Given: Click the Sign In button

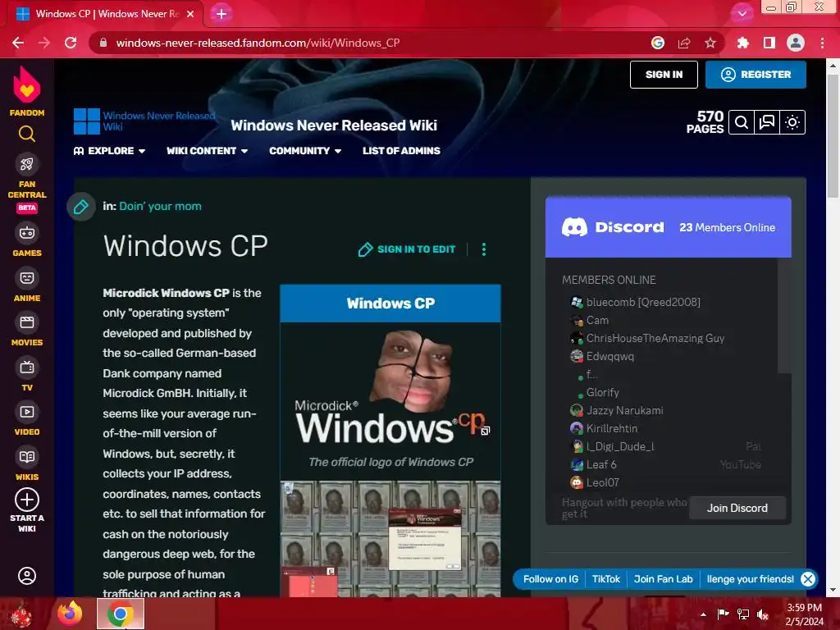Looking at the screenshot, I should [664, 75].
